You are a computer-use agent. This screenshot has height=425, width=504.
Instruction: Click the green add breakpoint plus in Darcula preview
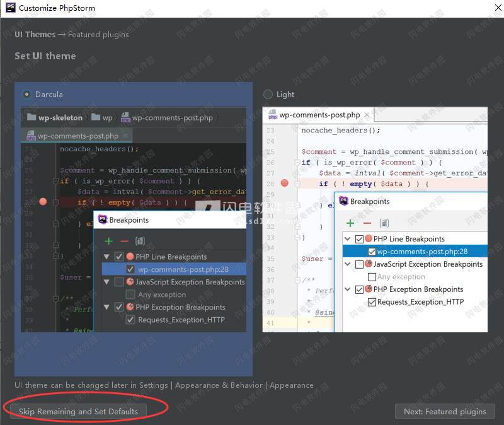pyautogui.click(x=108, y=241)
